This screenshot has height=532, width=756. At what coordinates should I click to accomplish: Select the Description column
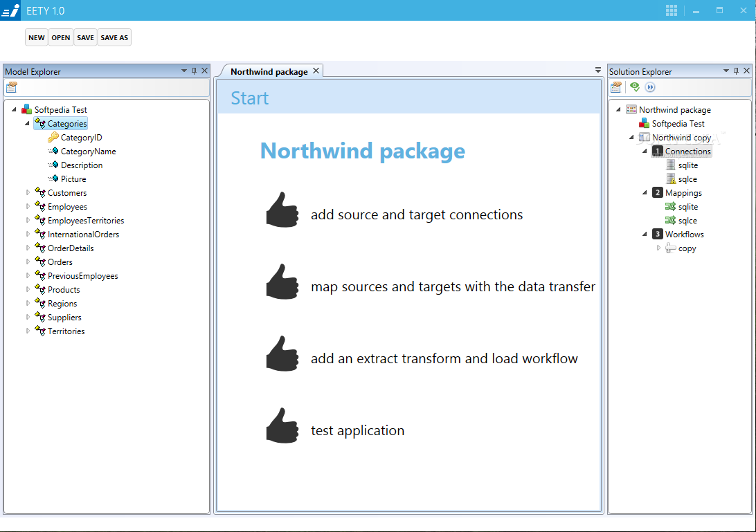pos(82,165)
